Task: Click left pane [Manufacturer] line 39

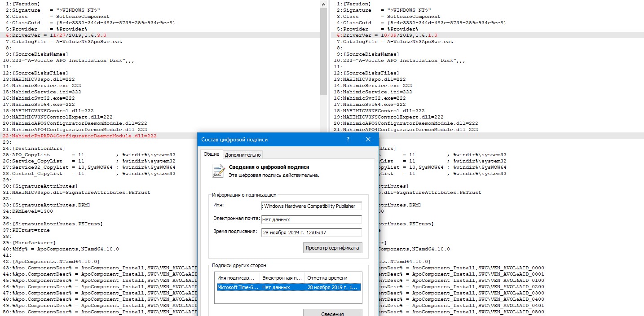Action: pyautogui.click(x=31, y=242)
